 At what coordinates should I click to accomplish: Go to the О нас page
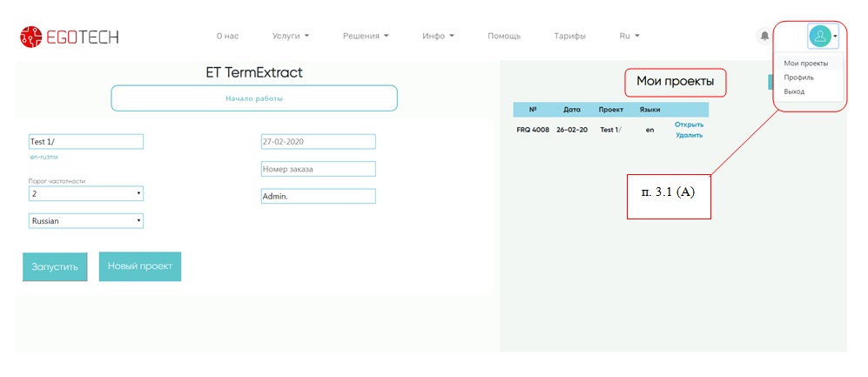[x=227, y=37]
